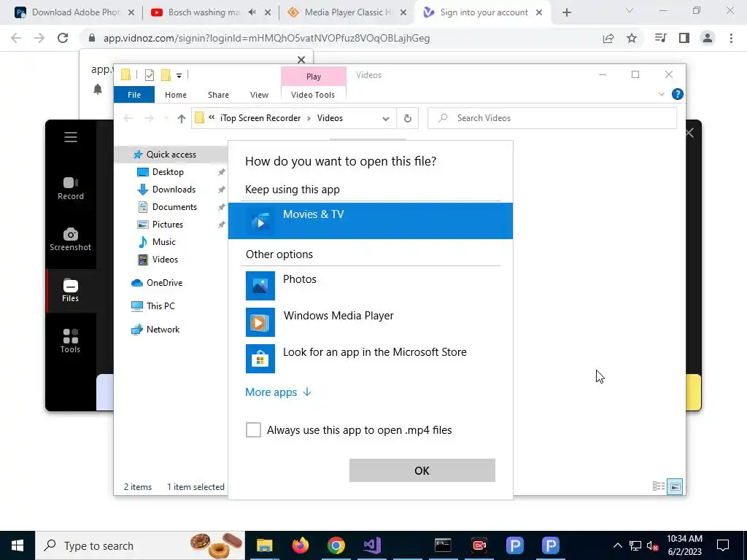
Task: Open File tab in Explorer ribbon
Action: coord(134,95)
